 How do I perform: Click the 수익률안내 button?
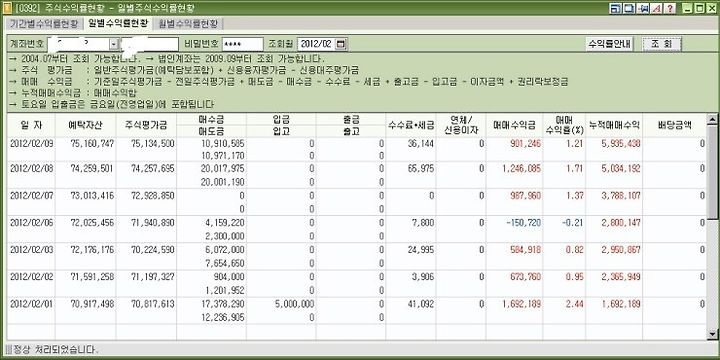coord(610,44)
